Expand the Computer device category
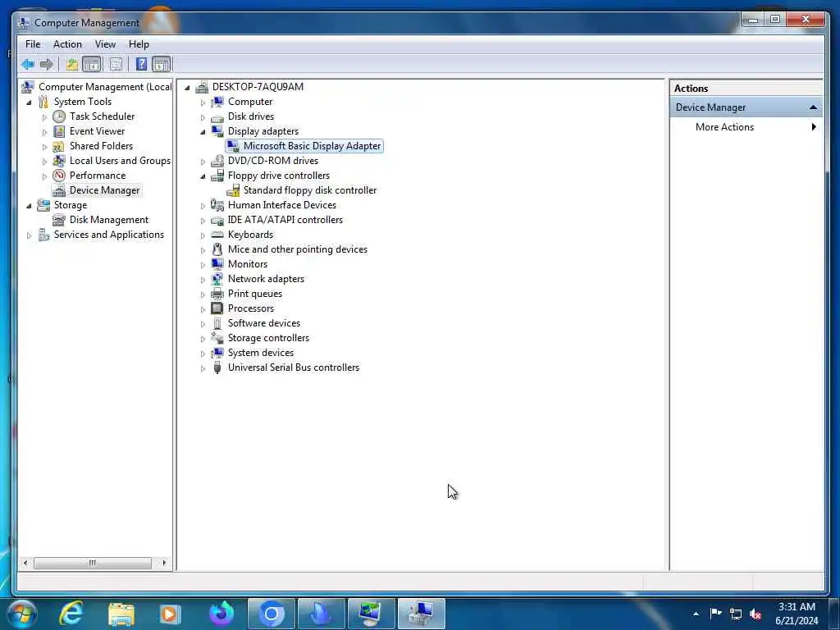Viewport: 840px width, 630px height. click(203, 102)
